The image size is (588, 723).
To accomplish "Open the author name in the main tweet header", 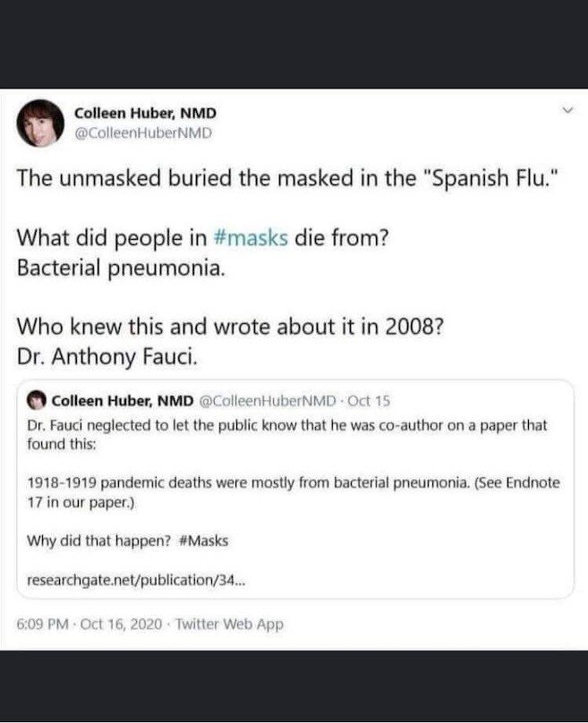I will tap(146, 114).
